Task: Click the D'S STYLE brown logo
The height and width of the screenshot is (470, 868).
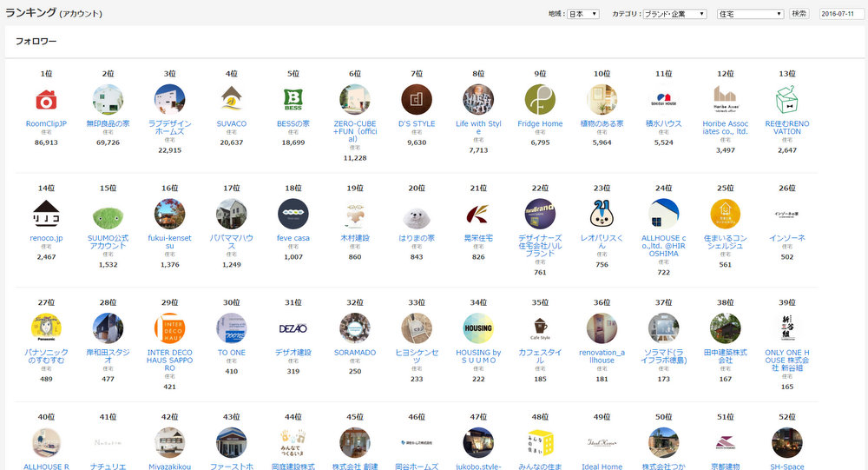Action: click(417, 100)
